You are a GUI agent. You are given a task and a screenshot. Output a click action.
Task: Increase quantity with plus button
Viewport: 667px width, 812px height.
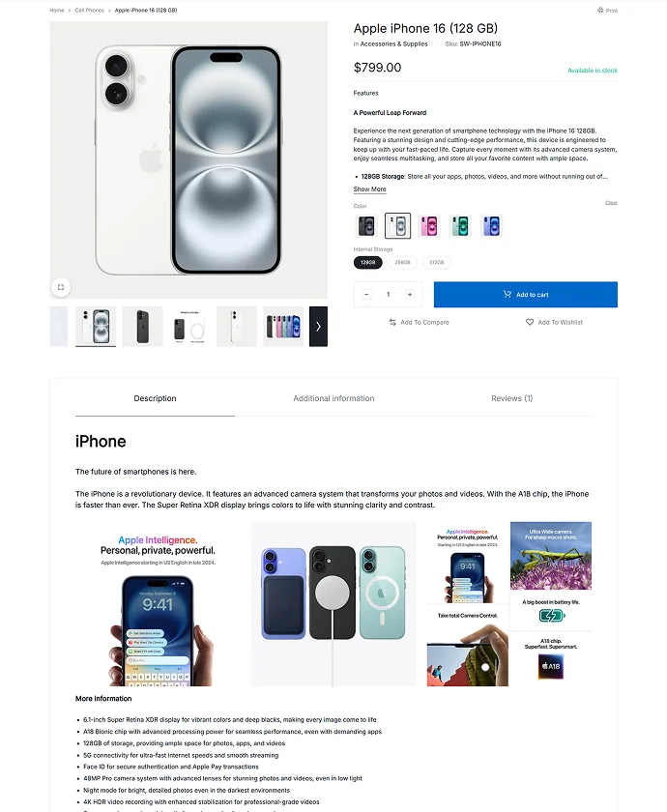410,295
